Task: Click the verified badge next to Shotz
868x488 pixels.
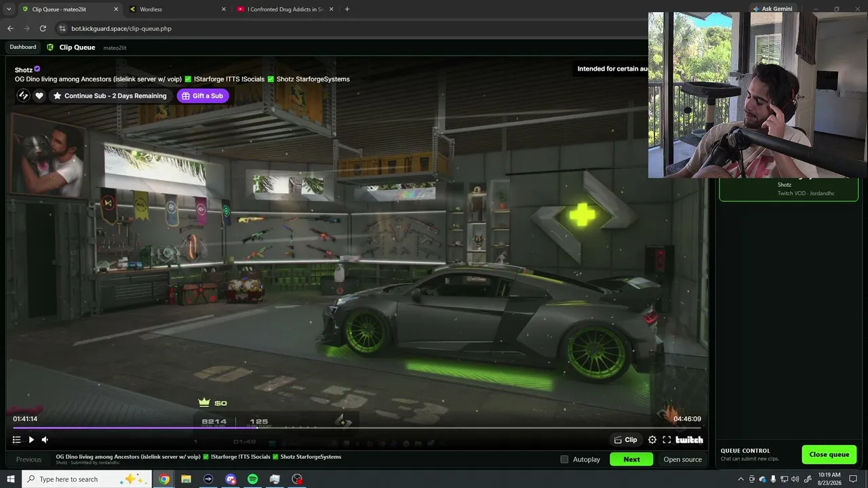Action: [x=37, y=69]
